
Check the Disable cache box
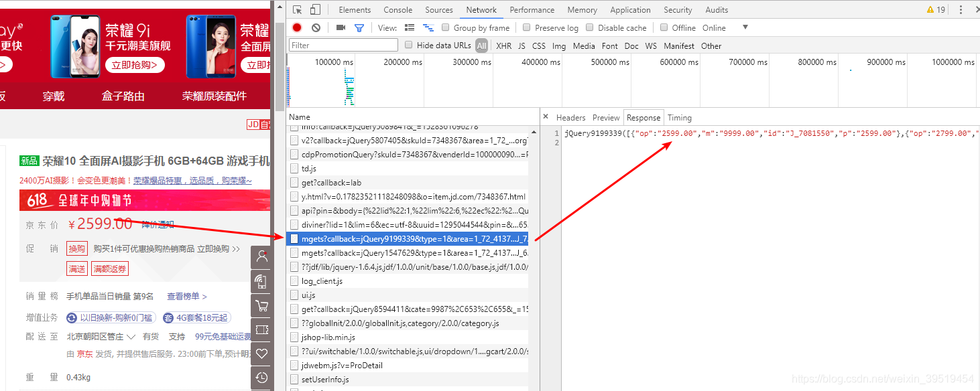[590, 27]
